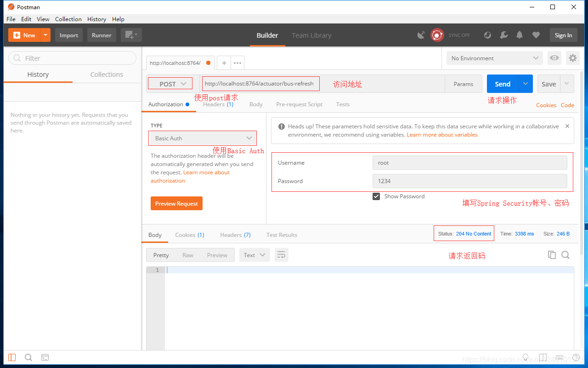Select the History sidebar tab
588x368 pixels.
coord(38,75)
